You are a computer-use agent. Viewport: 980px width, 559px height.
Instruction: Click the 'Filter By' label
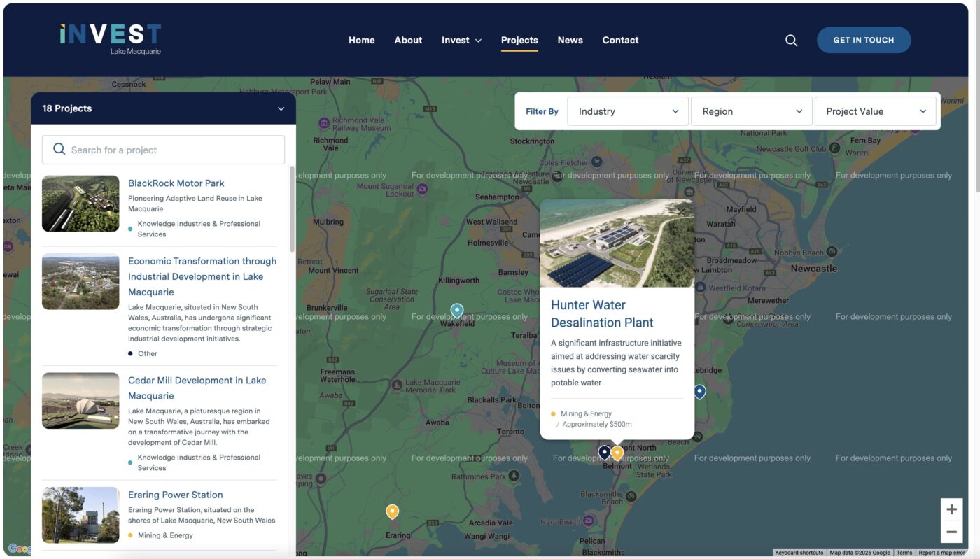[542, 111]
